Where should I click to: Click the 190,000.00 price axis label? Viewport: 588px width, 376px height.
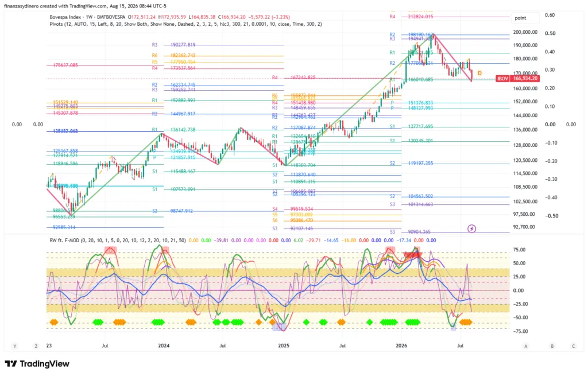(525, 45)
